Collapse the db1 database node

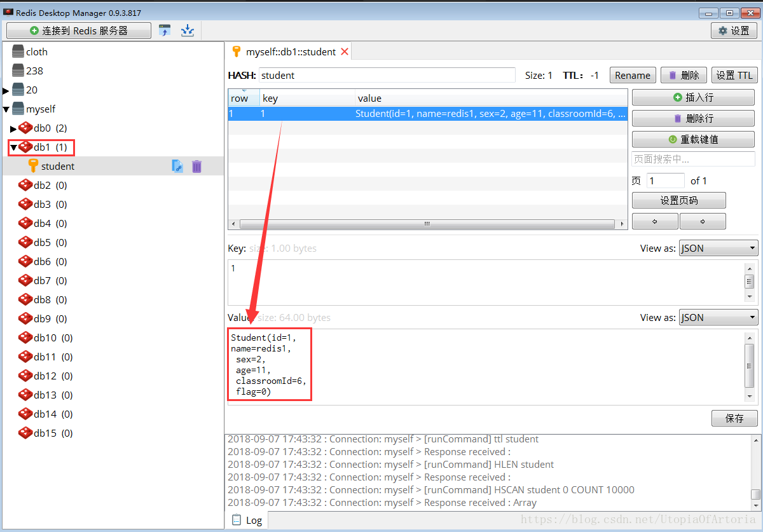click(x=13, y=147)
